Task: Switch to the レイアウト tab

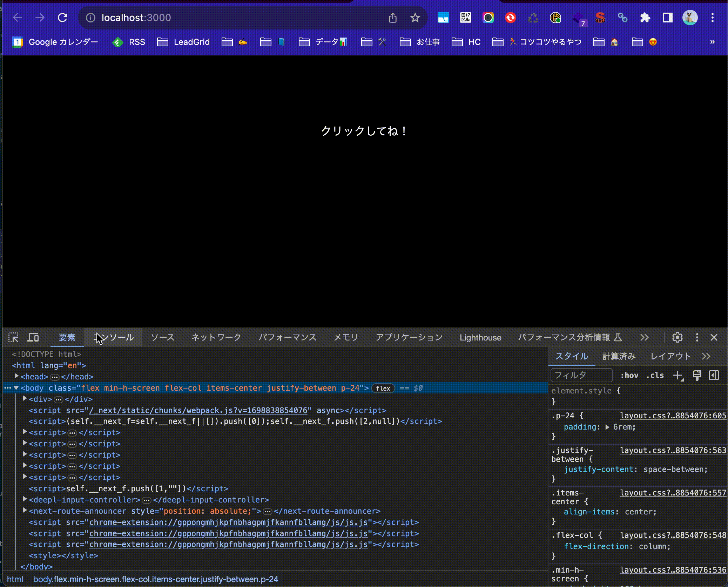Action: 670,356
